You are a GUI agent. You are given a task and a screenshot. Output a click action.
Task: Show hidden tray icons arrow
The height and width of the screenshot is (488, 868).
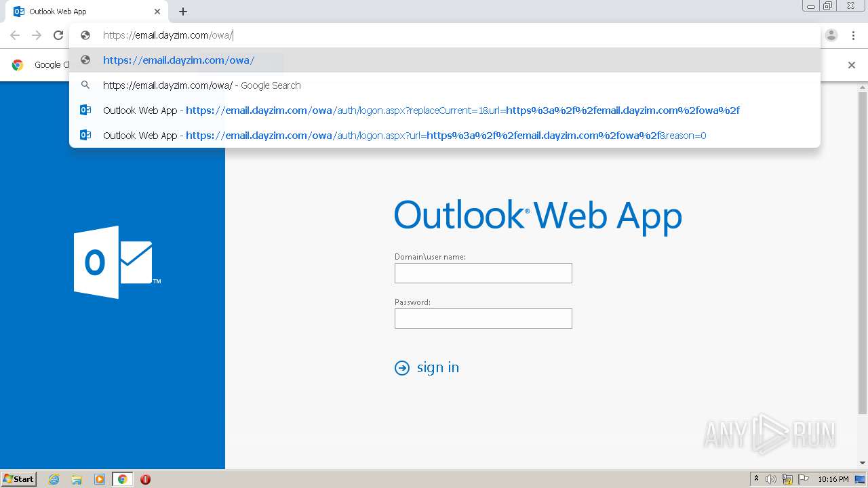[756, 479]
